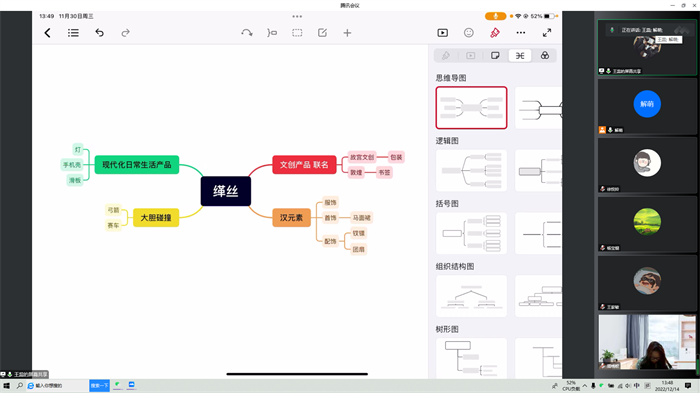Select the subtopic 配饰
The image size is (700, 393).
330,242
